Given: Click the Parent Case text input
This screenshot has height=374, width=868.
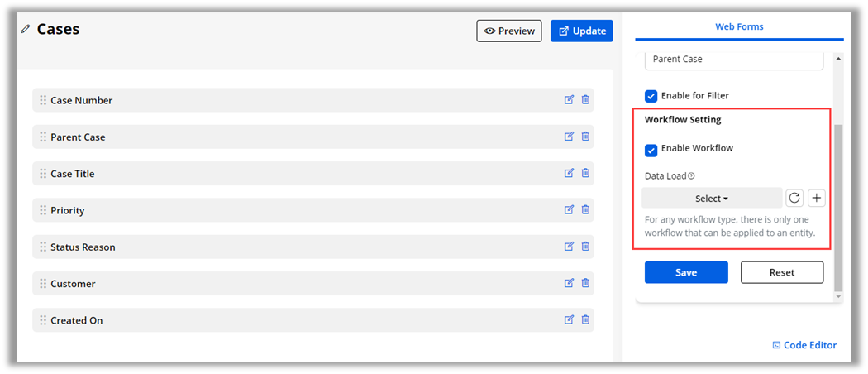Looking at the screenshot, I should point(734,60).
